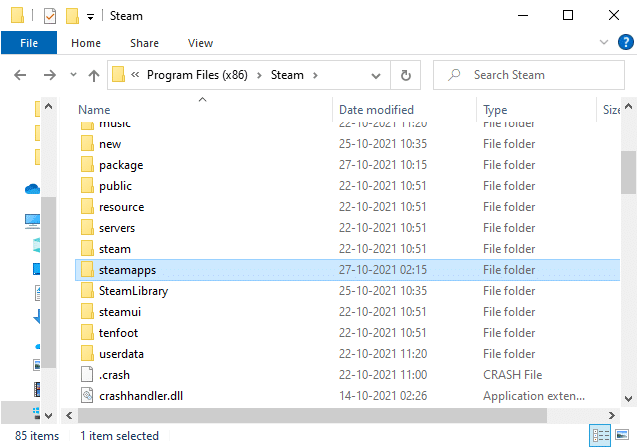Click the Back navigation arrow

20,75
